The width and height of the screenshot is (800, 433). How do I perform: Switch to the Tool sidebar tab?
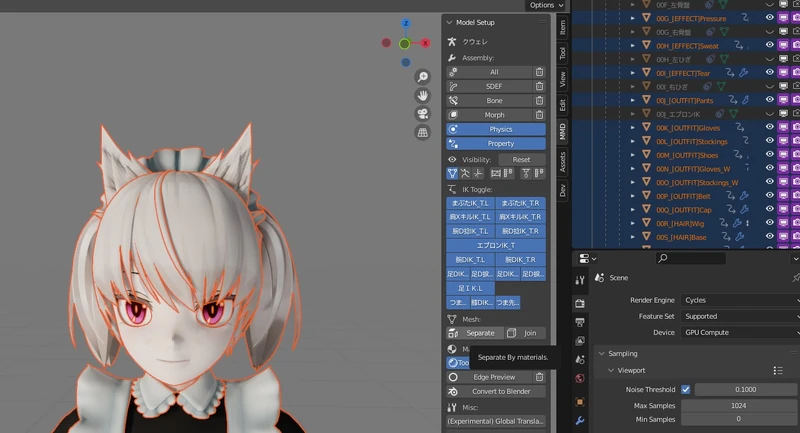(562, 53)
